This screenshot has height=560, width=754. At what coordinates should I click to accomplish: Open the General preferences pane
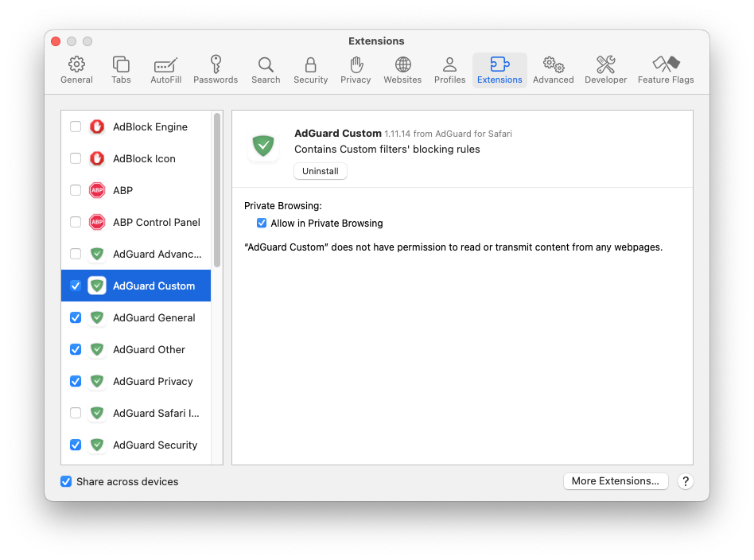click(76, 70)
